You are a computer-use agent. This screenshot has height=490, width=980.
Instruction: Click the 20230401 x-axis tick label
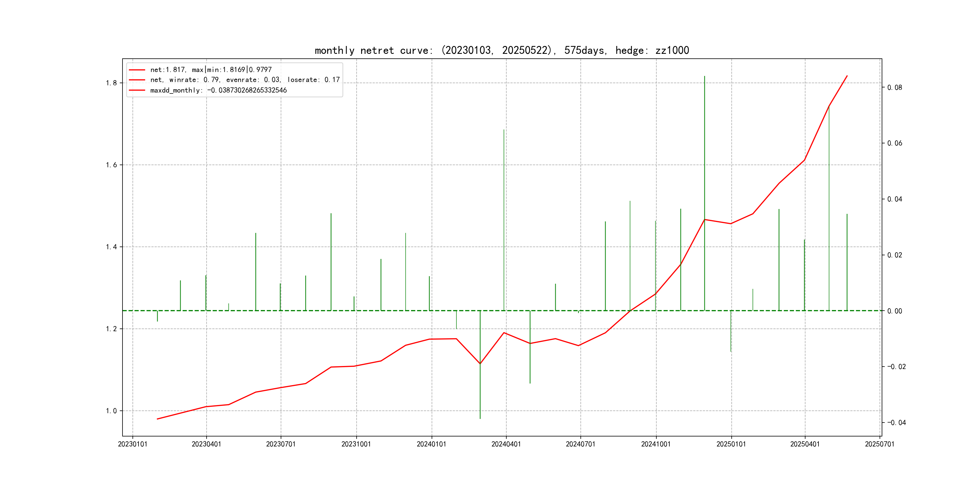206,444
